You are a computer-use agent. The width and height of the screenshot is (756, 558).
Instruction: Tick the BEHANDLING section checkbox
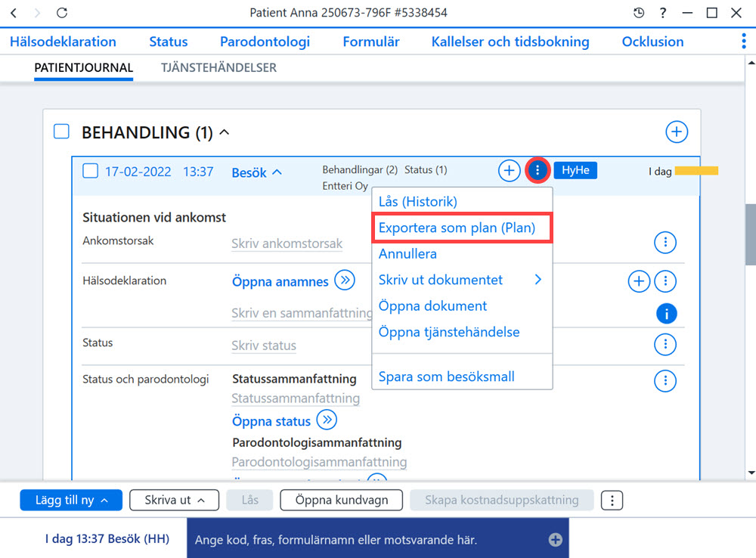[61, 131]
